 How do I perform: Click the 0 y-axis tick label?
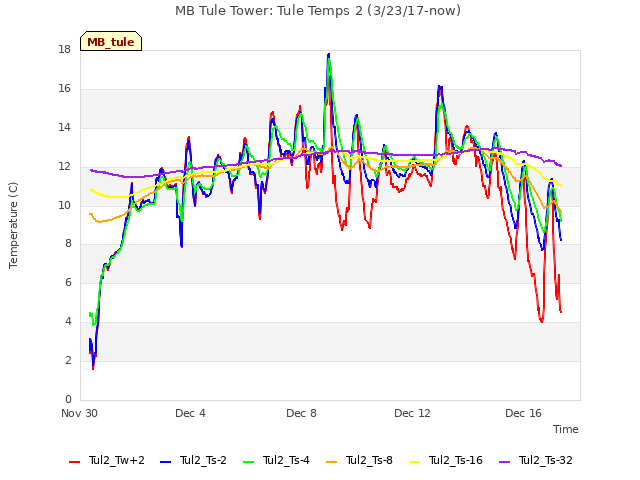click(x=68, y=399)
